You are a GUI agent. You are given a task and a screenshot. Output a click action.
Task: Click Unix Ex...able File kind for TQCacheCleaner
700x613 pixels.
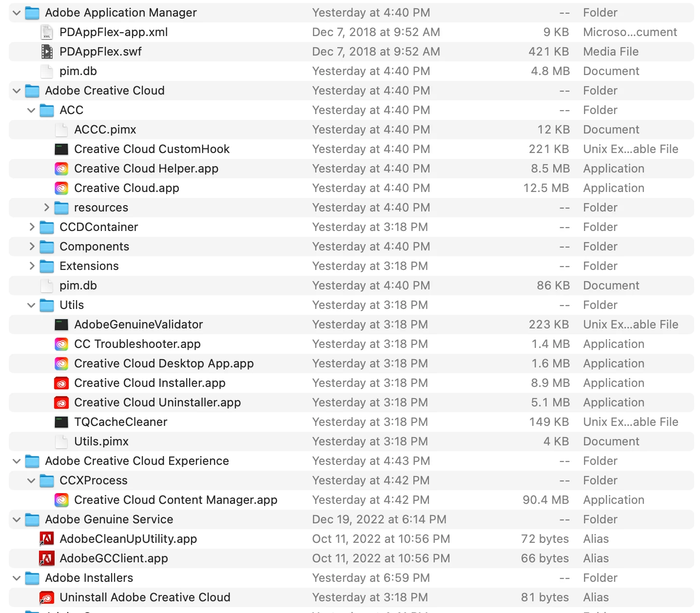pos(631,422)
